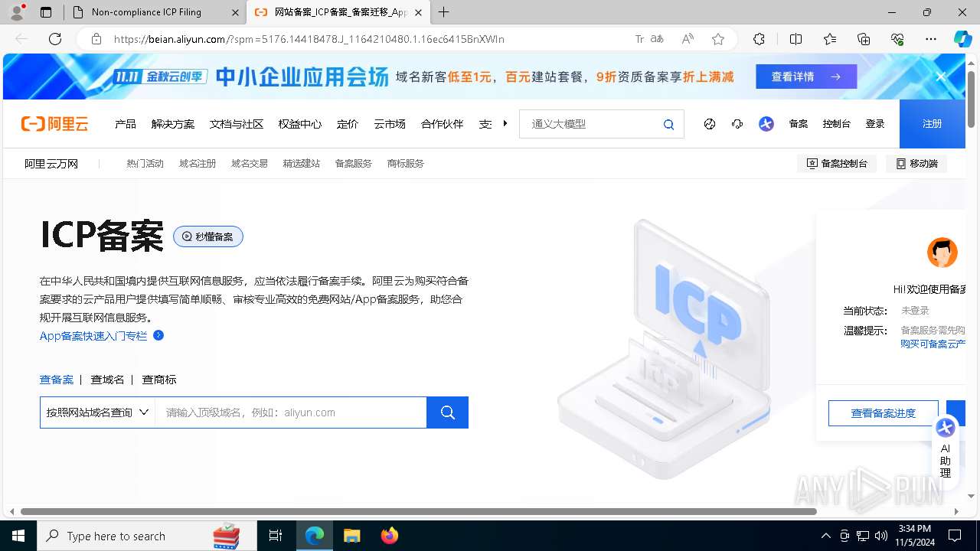
Task: Open the 文档与社区 menu
Action: point(237,124)
